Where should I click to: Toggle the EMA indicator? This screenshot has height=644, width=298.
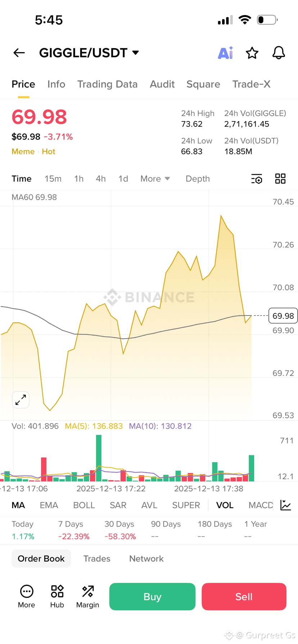pyautogui.click(x=49, y=505)
